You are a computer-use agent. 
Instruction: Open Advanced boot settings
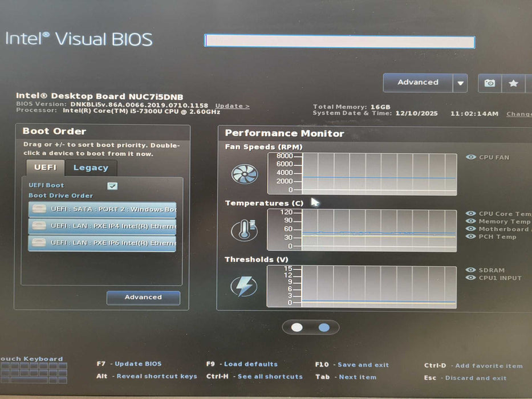click(143, 297)
